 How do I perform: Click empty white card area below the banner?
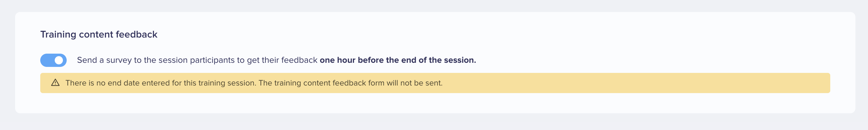pyautogui.click(x=435, y=103)
